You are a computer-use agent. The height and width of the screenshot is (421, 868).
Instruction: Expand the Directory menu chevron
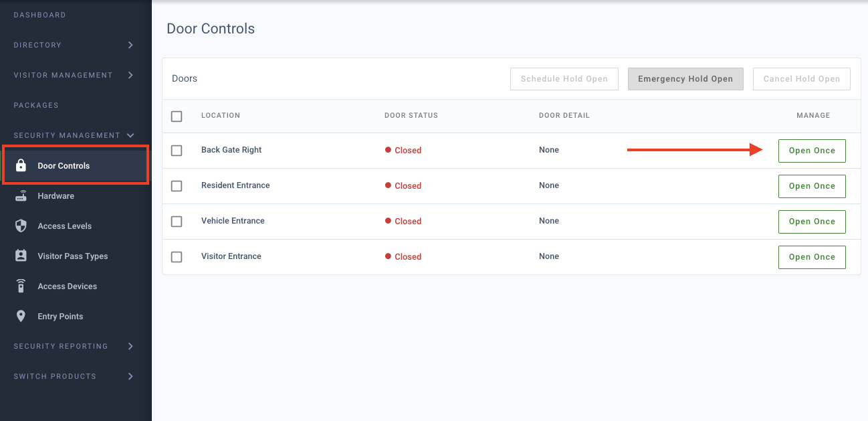130,45
